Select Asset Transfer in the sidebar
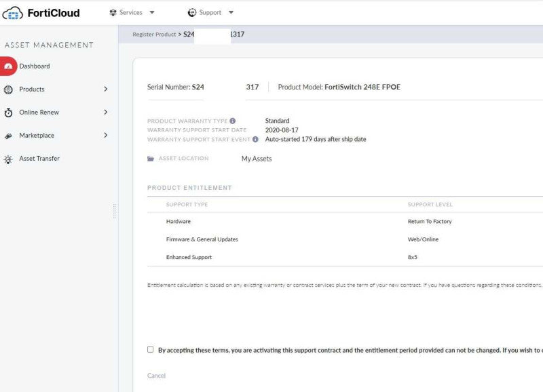The width and height of the screenshot is (543, 392). pyautogui.click(x=39, y=159)
